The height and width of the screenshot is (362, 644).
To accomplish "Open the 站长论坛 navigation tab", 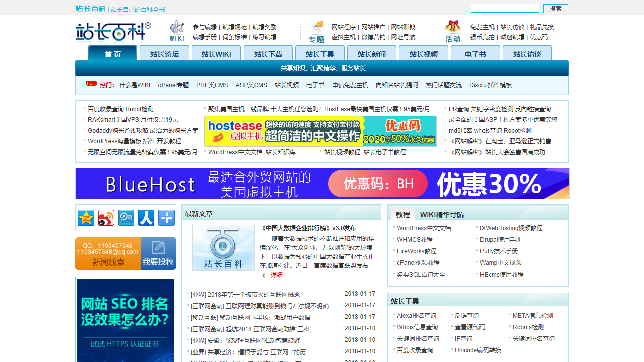I will coord(165,54).
